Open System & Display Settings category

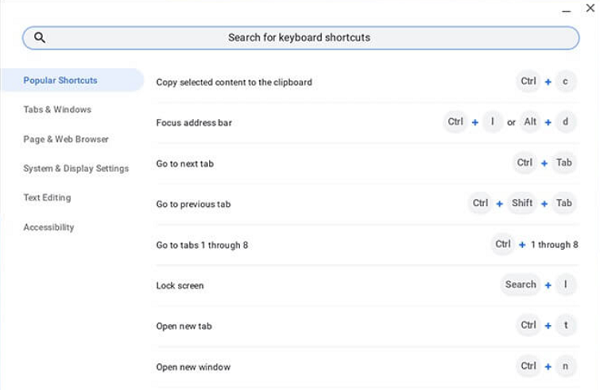coord(76,168)
